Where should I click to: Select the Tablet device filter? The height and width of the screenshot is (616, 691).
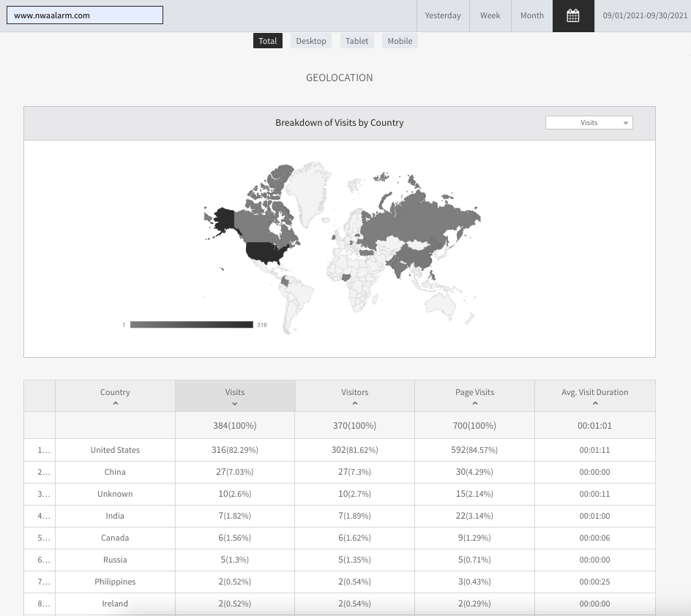click(x=357, y=41)
